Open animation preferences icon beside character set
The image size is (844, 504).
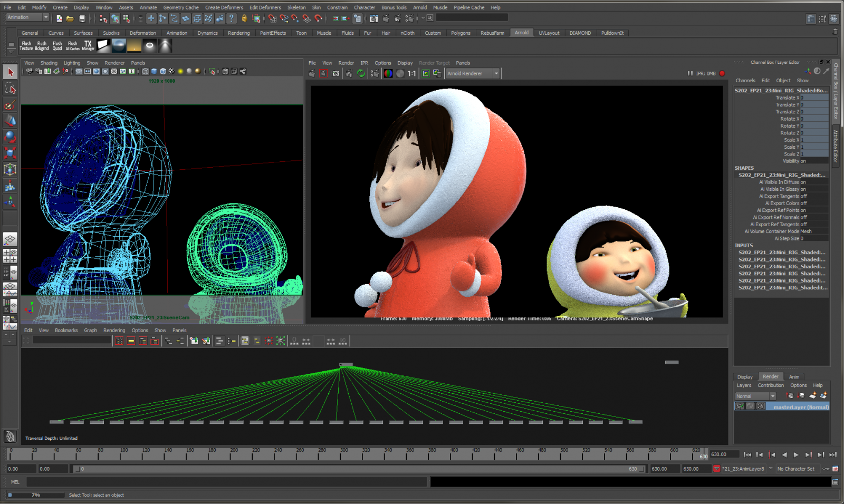click(x=835, y=469)
